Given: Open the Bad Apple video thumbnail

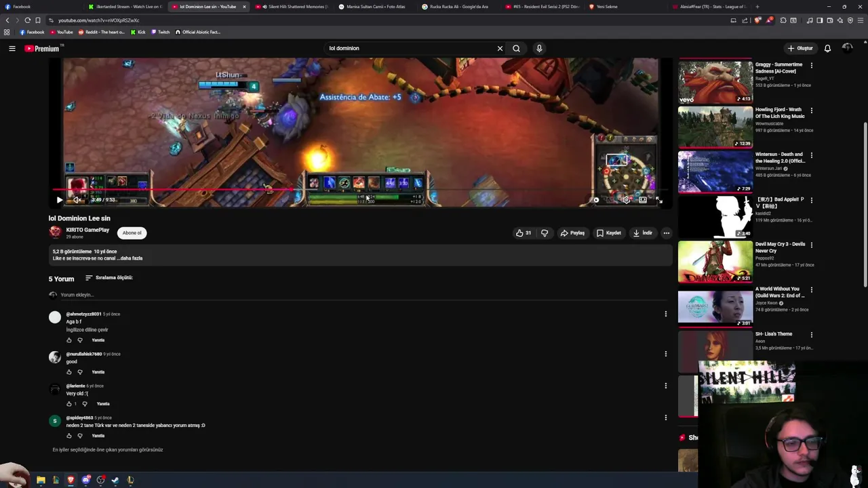Looking at the screenshot, I should point(715,216).
